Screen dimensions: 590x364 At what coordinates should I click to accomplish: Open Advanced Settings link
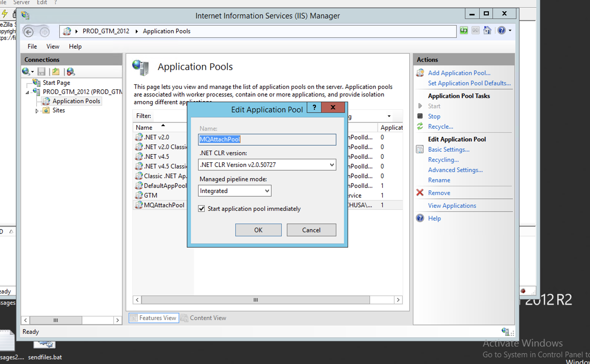(x=455, y=170)
